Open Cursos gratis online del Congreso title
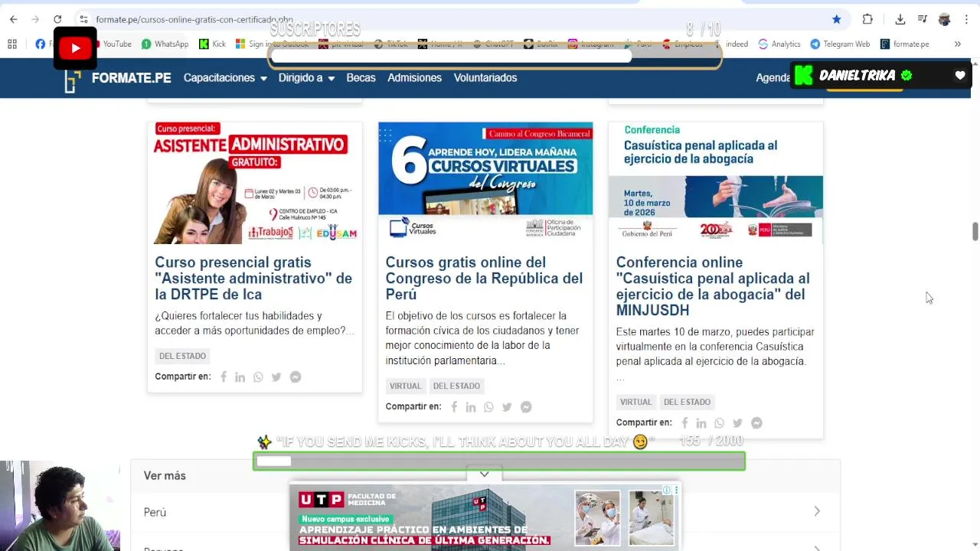 (x=484, y=278)
